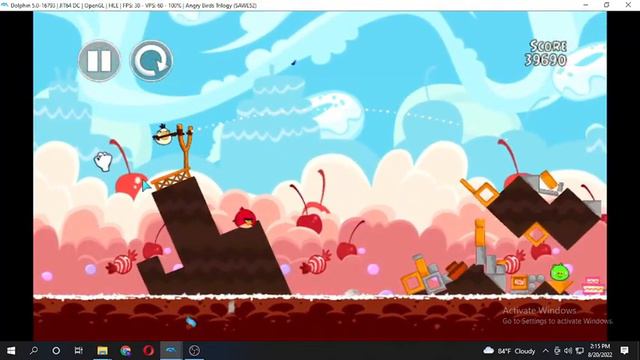Click the white bird on the slingshot
This screenshot has width=640, height=360.
click(163, 135)
